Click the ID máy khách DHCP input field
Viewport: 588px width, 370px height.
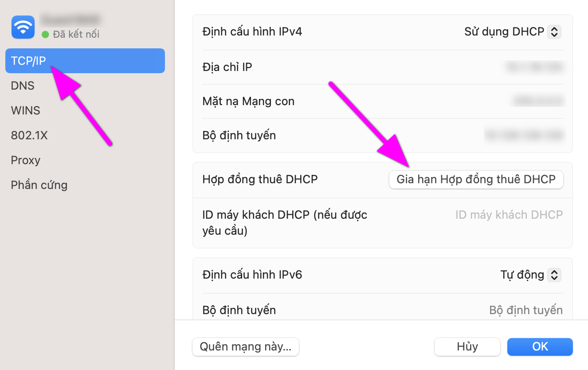(509, 214)
